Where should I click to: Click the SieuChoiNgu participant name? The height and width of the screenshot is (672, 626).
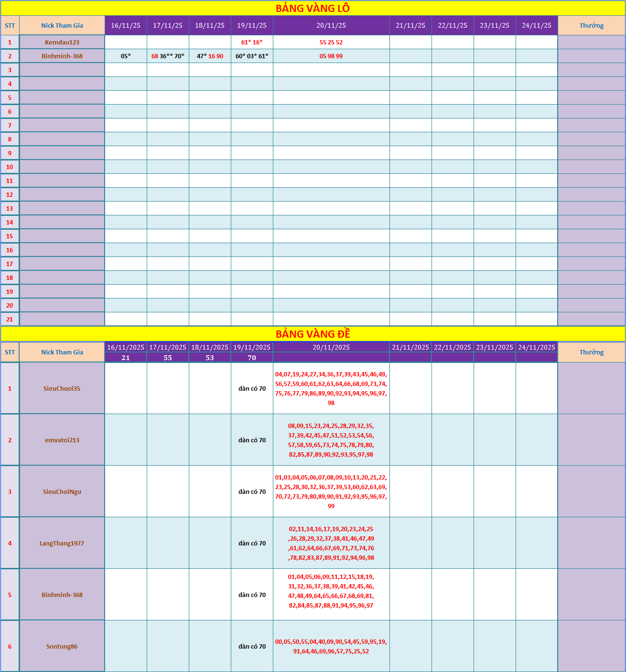pyautogui.click(x=62, y=491)
